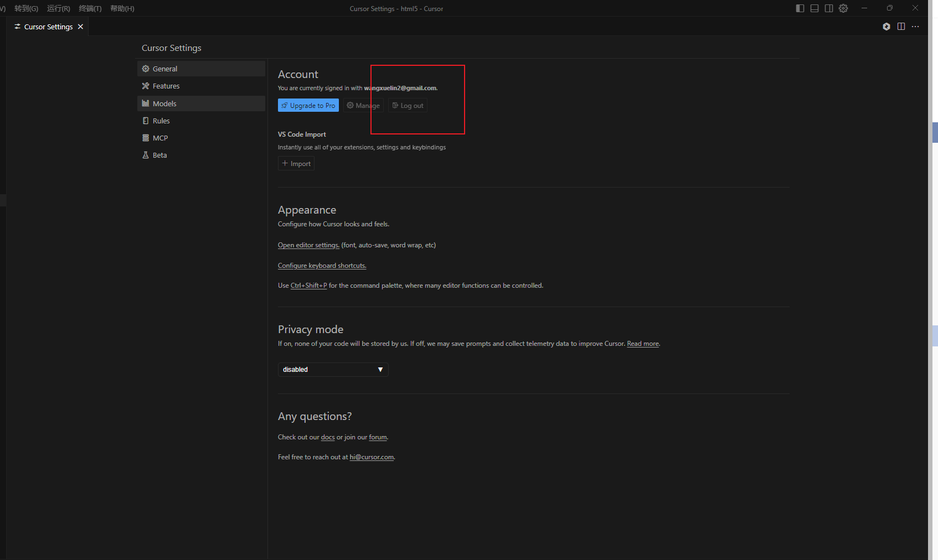Import VS Code extensions and settings
The image size is (938, 560).
[x=296, y=163]
